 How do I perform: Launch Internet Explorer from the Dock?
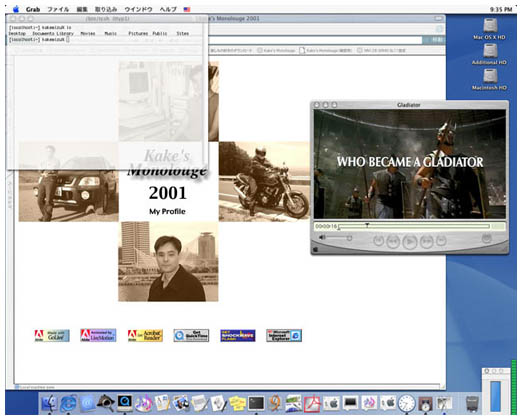pos(68,403)
